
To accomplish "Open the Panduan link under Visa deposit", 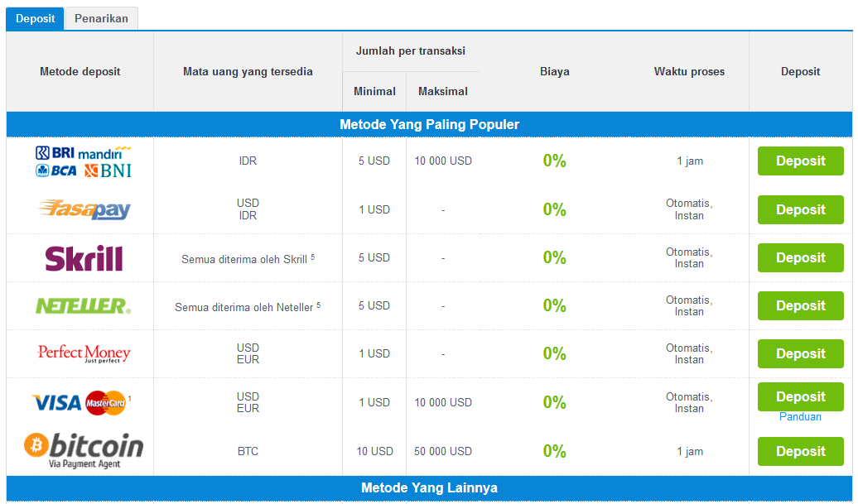I will tap(800, 416).
